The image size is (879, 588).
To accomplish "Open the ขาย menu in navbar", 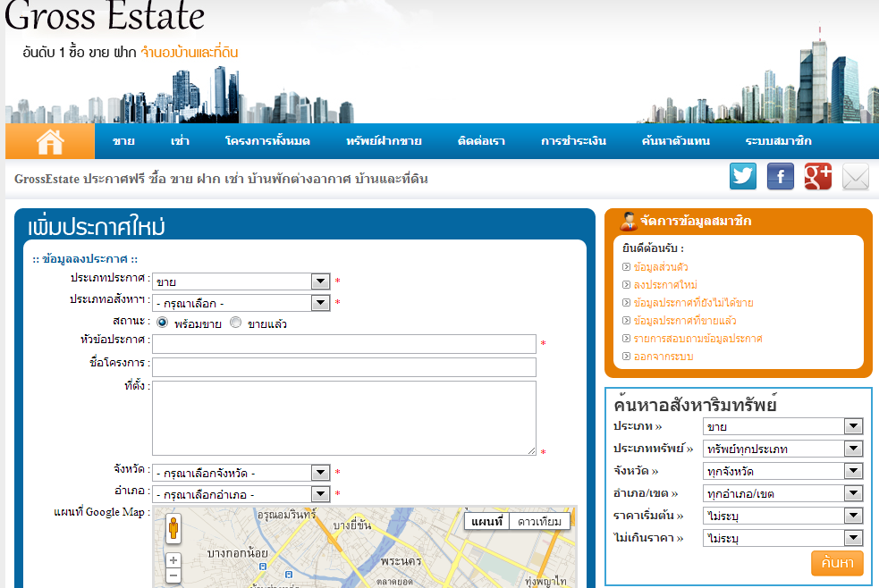I will 123,141.
